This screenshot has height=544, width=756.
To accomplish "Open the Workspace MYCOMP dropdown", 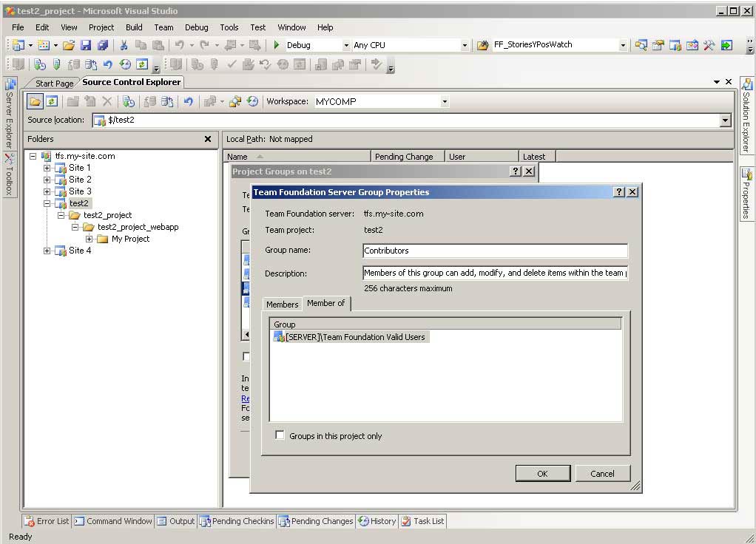I will (445, 102).
